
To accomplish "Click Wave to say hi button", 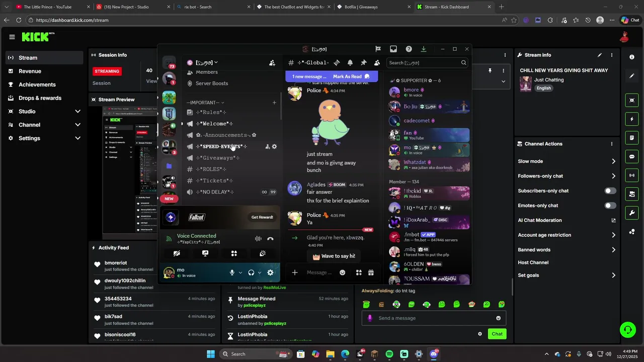I will coord(334,256).
